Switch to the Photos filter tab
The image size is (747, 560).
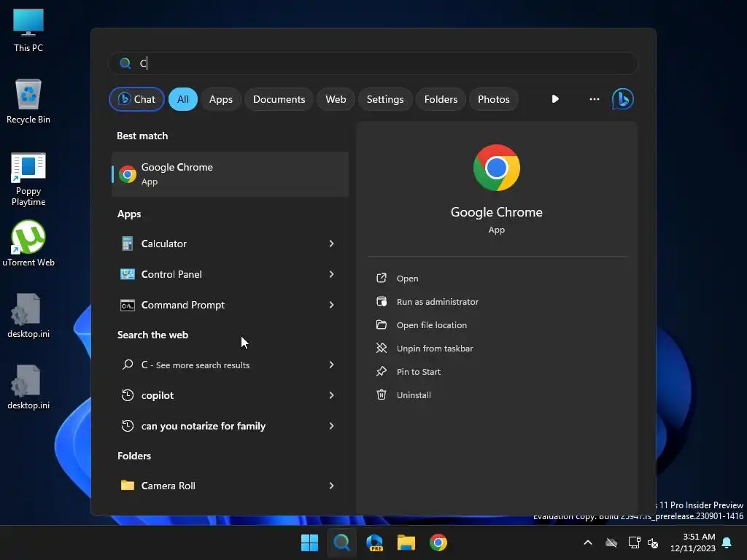(494, 99)
